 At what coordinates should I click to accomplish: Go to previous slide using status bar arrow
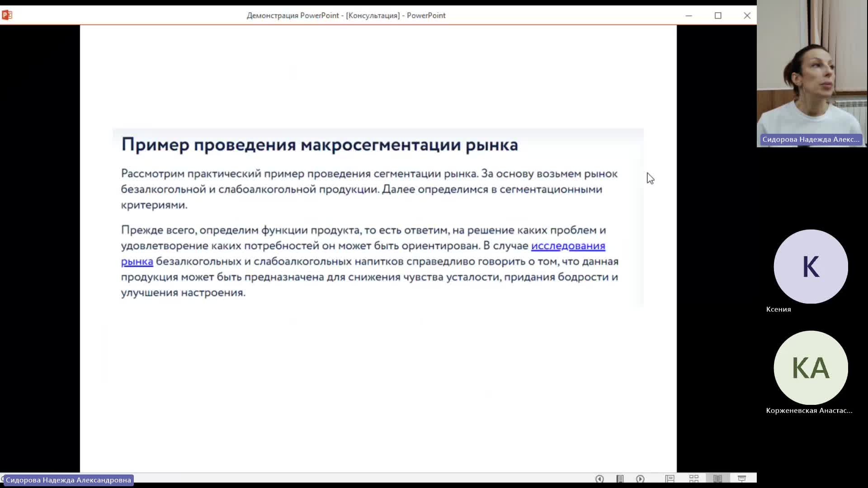(599, 479)
